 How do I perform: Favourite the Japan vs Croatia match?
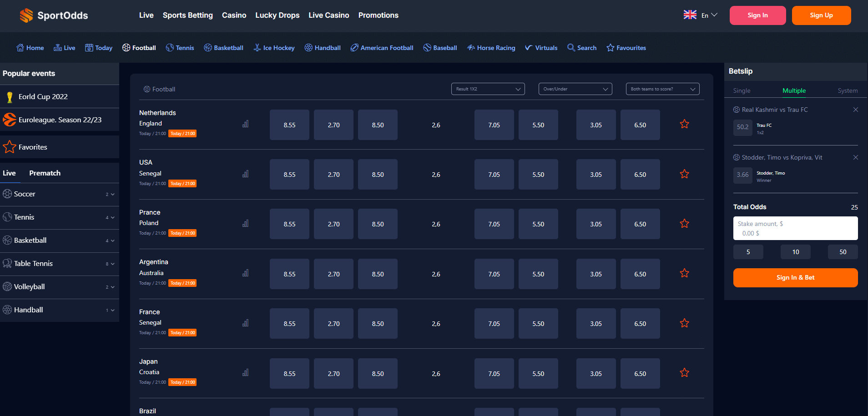click(x=684, y=373)
